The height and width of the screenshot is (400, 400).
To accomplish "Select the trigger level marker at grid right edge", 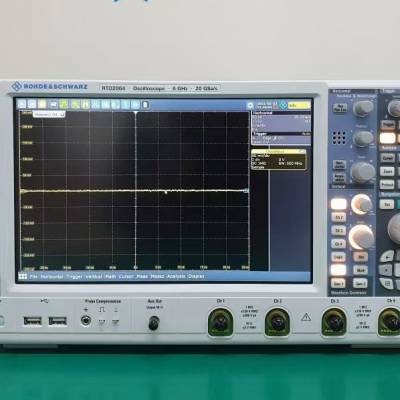I will [x=246, y=191].
